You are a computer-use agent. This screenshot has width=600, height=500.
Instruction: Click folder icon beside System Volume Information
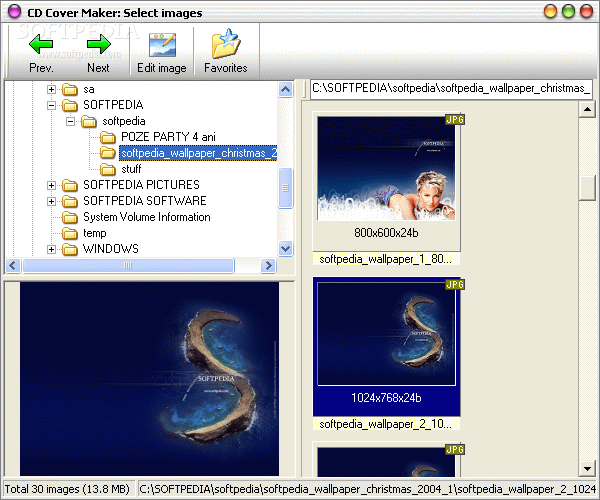coord(70,217)
